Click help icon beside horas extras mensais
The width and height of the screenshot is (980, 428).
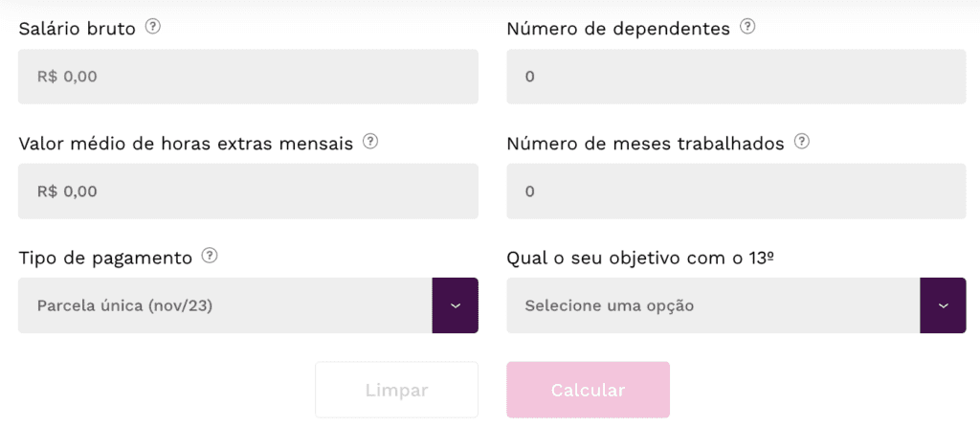click(x=370, y=142)
